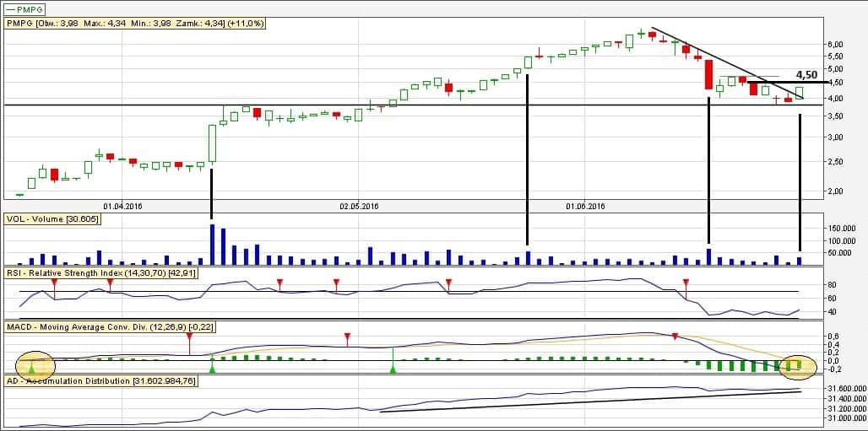
Task: Click the rightmost green triangle in MACD panel
Action: [x=393, y=369]
